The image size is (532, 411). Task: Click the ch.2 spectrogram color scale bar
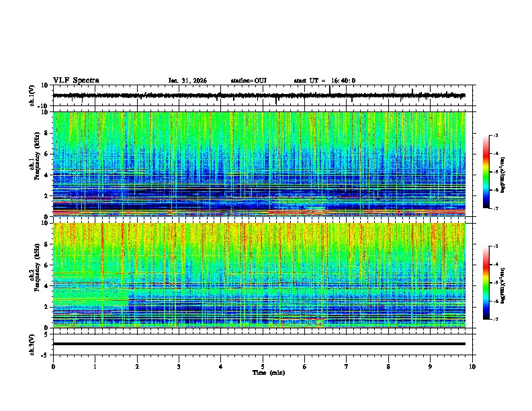(486, 283)
